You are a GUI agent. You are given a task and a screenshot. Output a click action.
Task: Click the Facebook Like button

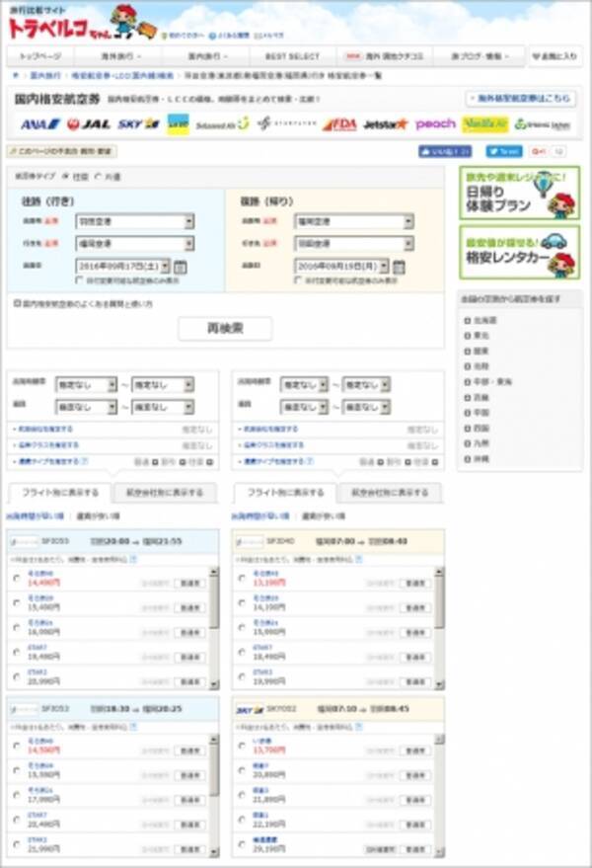pyautogui.click(x=445, y=151)
